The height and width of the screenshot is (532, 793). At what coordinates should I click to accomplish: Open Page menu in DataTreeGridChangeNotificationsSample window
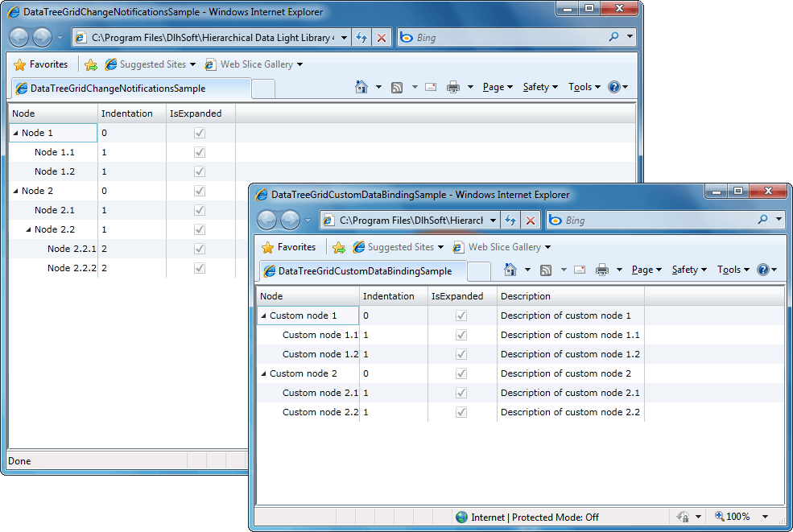point(498,87)
